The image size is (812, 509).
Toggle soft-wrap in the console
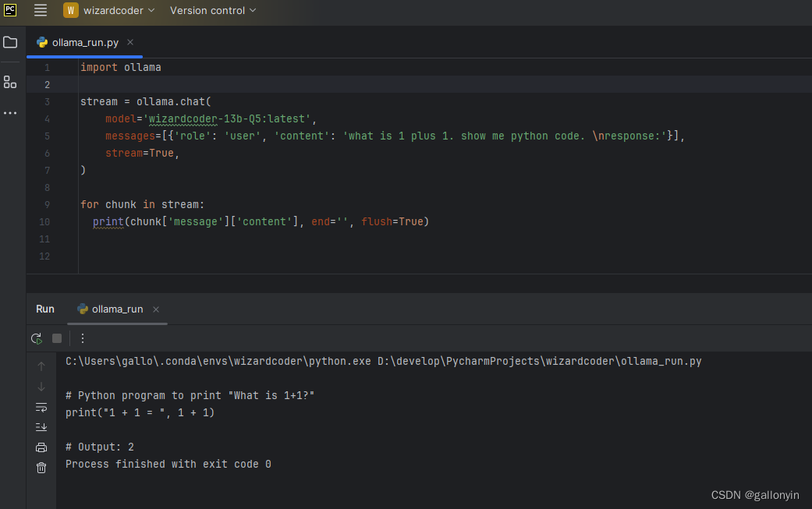coord(41,407)
